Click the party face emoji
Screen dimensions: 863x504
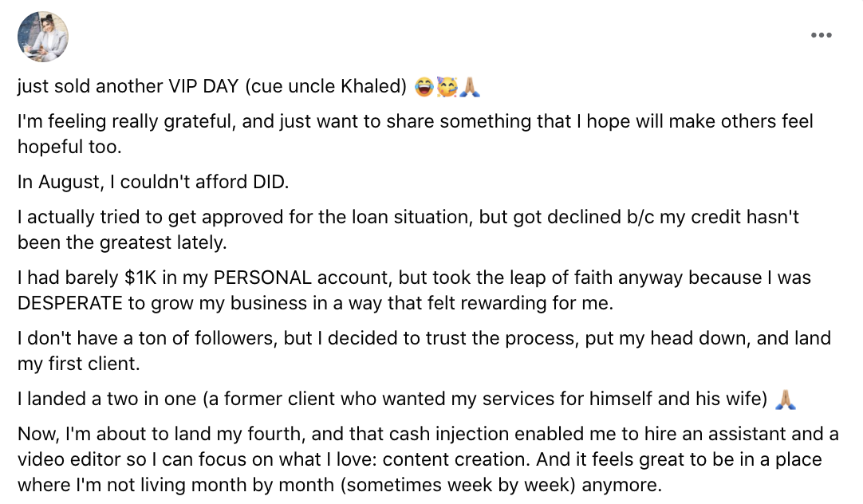tap(447, 86)
